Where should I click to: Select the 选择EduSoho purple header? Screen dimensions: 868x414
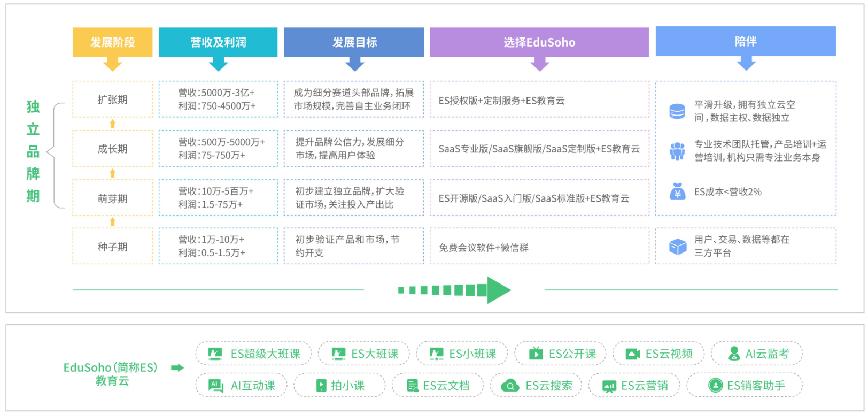pyautogui.click(x=539, y=42)
